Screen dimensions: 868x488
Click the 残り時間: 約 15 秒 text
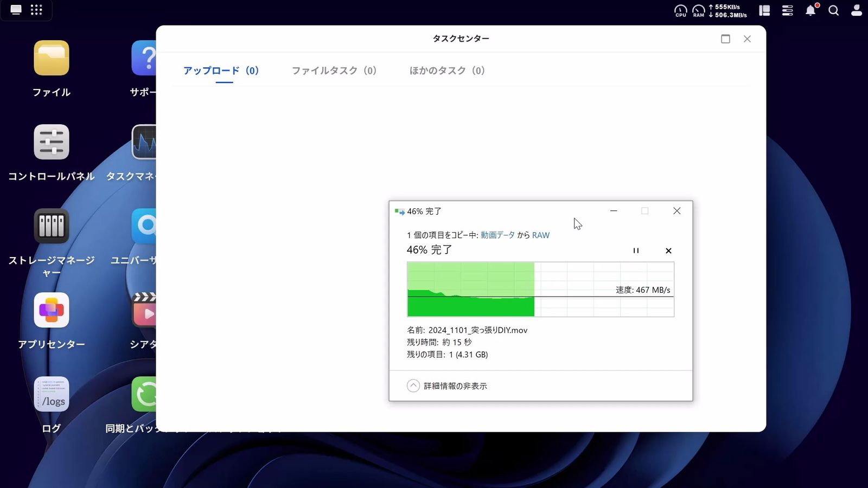[439, 342]
